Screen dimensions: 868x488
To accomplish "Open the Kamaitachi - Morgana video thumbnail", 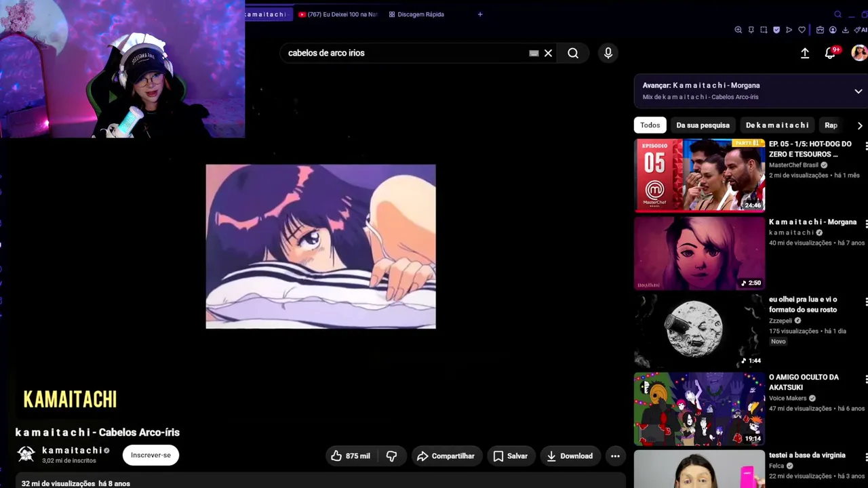I will pyautogui.click(x=699, y=253).
